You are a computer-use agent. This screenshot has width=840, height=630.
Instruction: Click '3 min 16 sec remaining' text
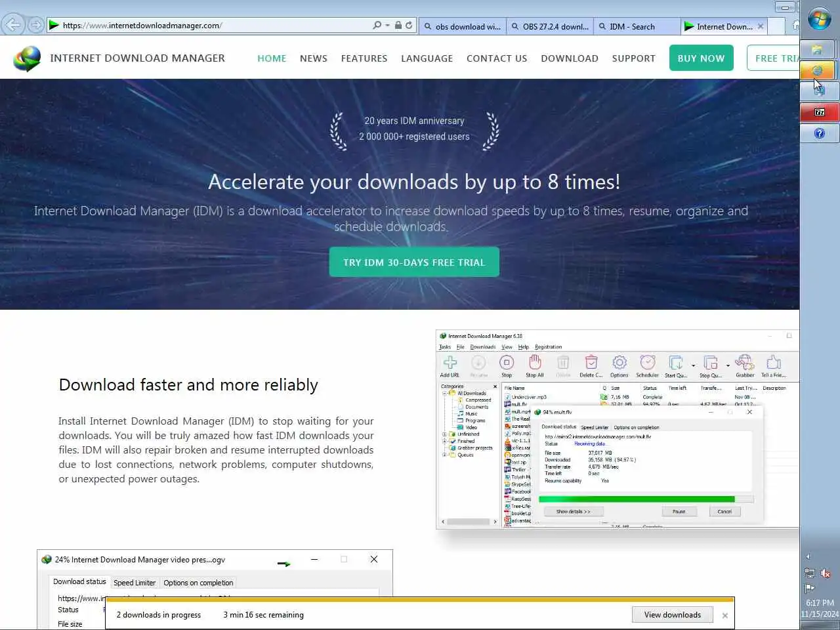(263, 615)
